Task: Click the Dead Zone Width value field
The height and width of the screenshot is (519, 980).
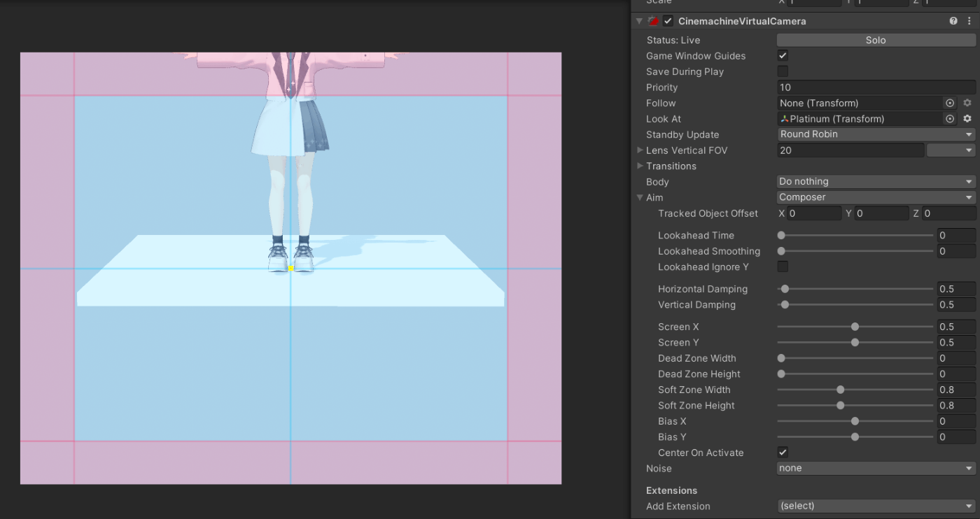Action: 956,358
